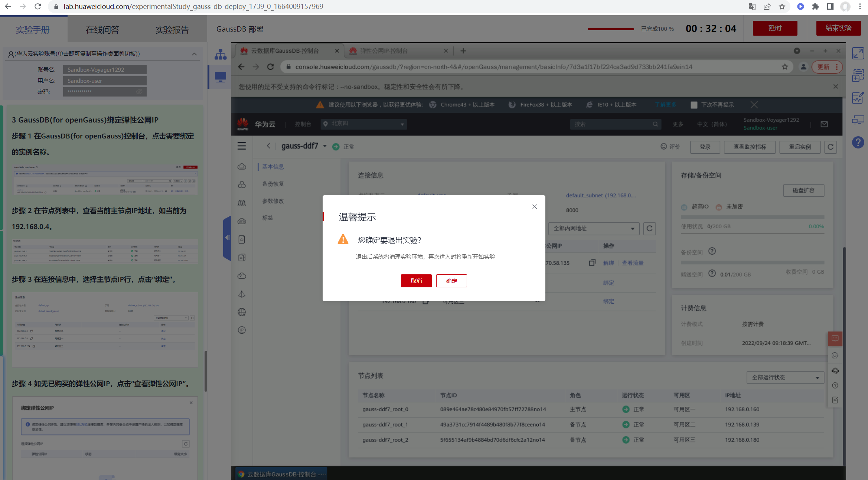Open the 全部运行状态 dropdown
868x480 pixels.
(785, 378)
